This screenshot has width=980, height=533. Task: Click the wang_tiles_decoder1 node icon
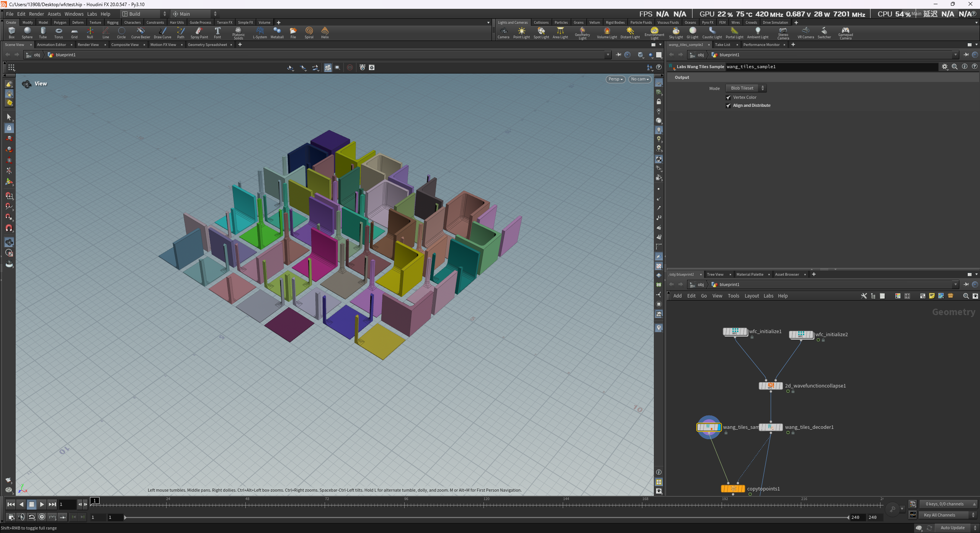tap(771, 427)
